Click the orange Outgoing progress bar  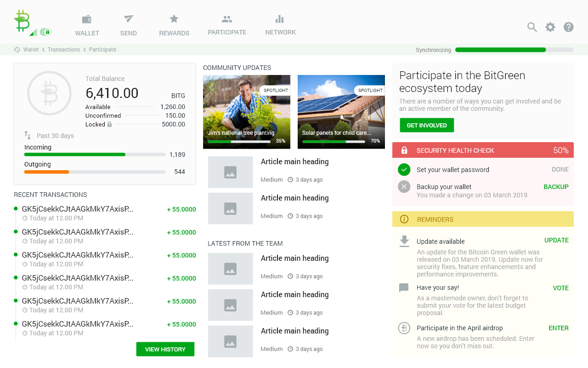coord(95,172)
